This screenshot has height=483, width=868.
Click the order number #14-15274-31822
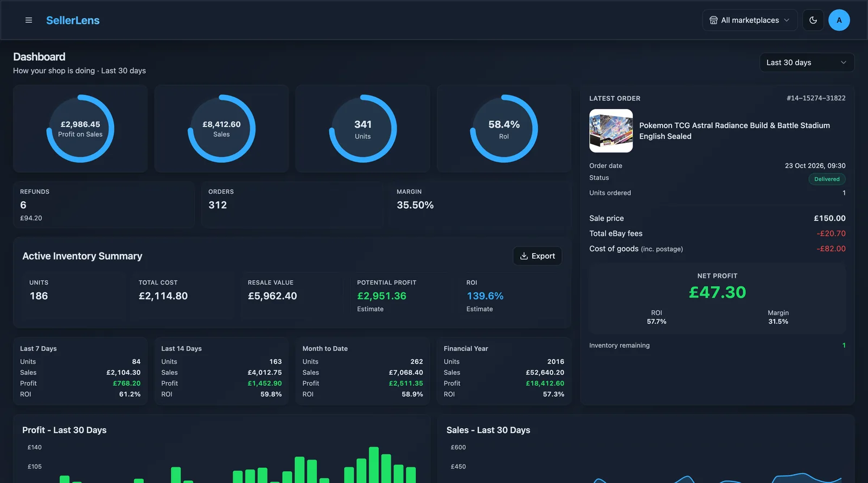[816, 98]
